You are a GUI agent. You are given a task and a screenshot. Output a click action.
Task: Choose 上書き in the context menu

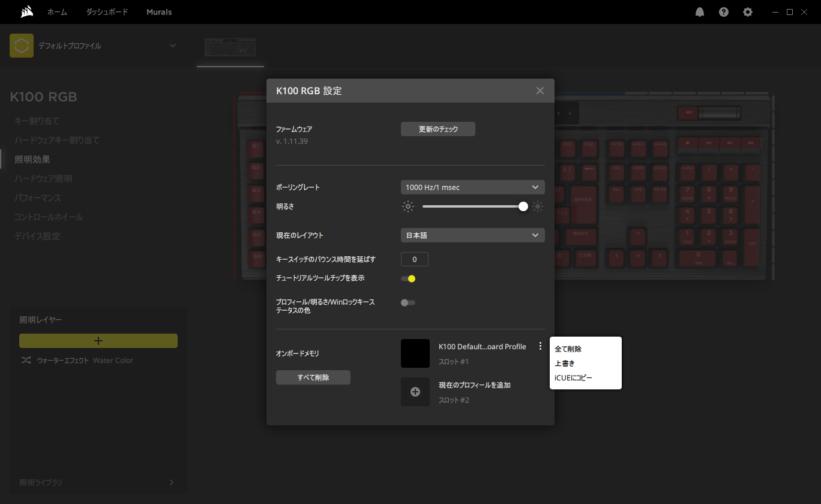[565, 363]
